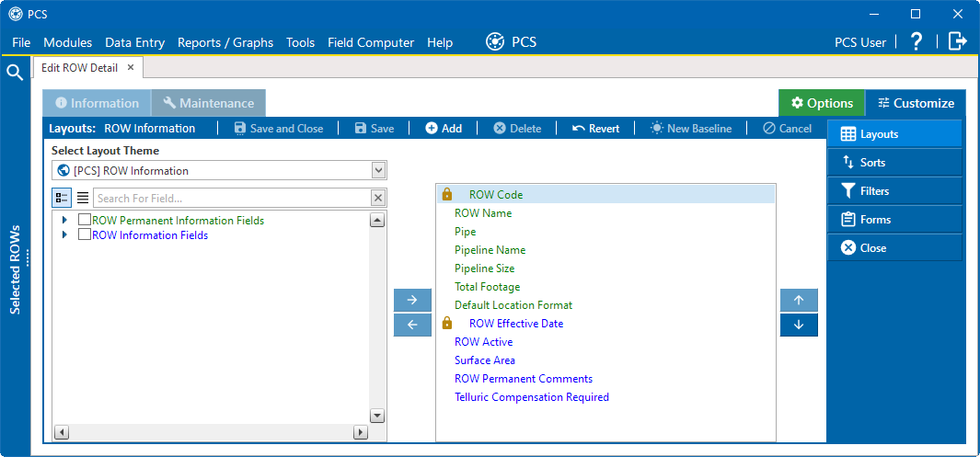Open the Tools menu

point(301,42)
